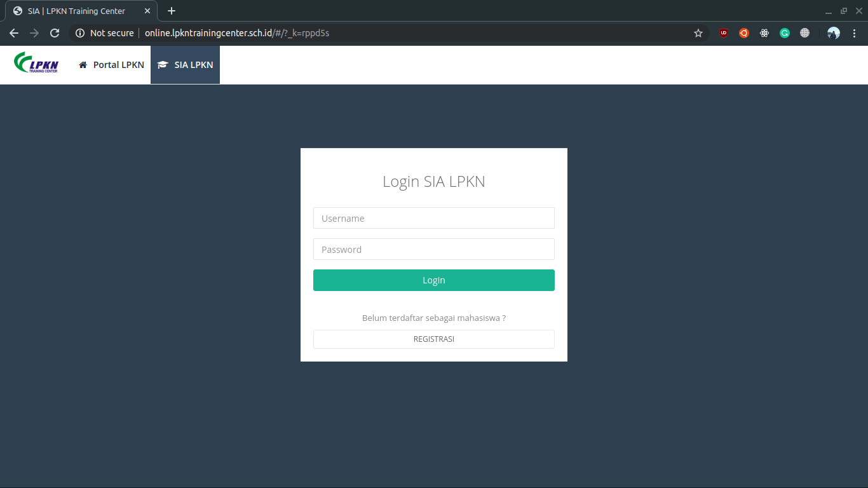Viewport: 868px width, 488px height.
Task: Focus the Username input field
Action: (x=434, y=218)
